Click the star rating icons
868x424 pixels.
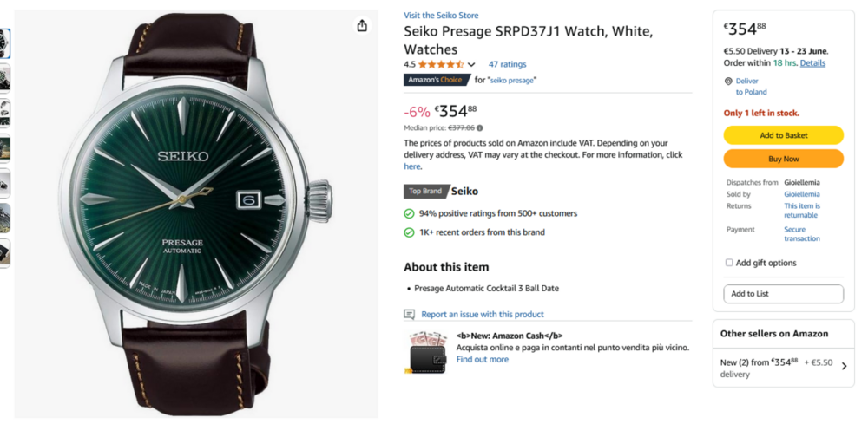[441, 64]
